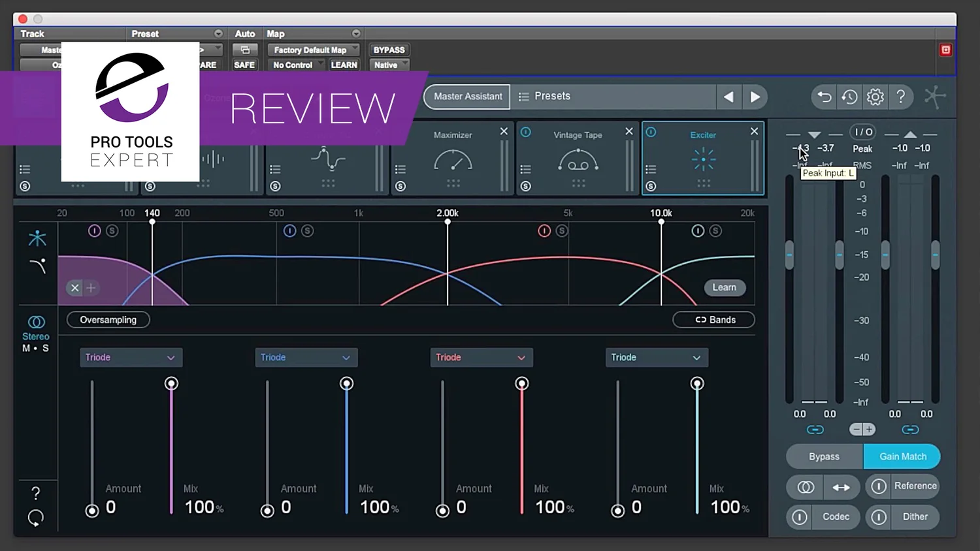Open second band Triode mode dropdown
This screenshot has width=980, height=551.
point(306,357)
